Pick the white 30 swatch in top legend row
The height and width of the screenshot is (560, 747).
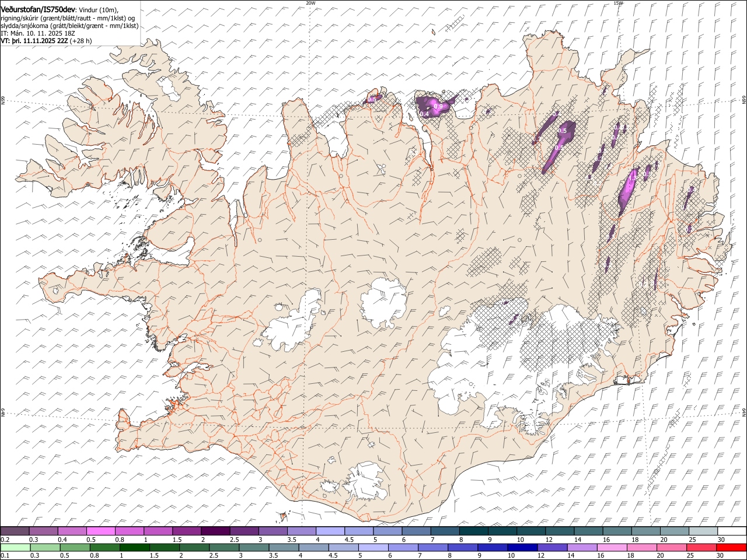coord(732,531)
